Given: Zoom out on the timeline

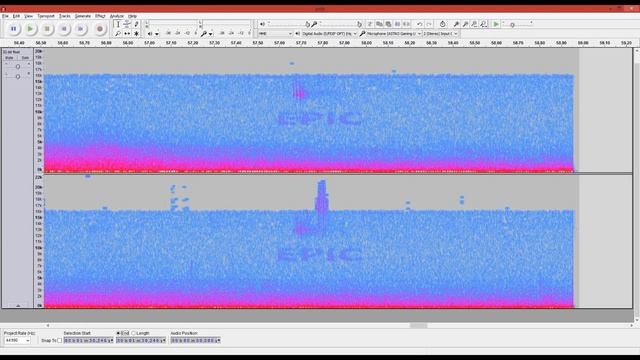Looking at the screenshot, I should click(465, 24).
